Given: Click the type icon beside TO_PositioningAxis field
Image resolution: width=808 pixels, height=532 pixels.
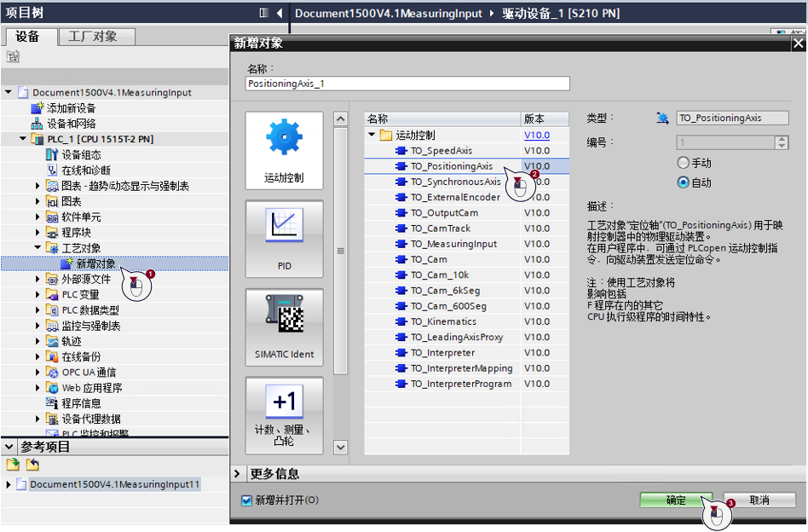Looking at the screenshot, I should point(663,118).
